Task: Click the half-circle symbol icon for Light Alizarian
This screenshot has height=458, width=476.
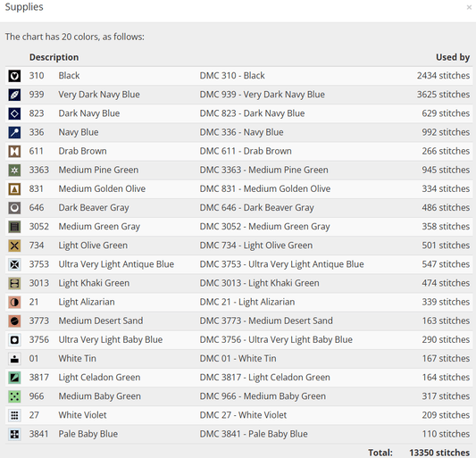Action: pyautogui.click(x=14, y=302)
